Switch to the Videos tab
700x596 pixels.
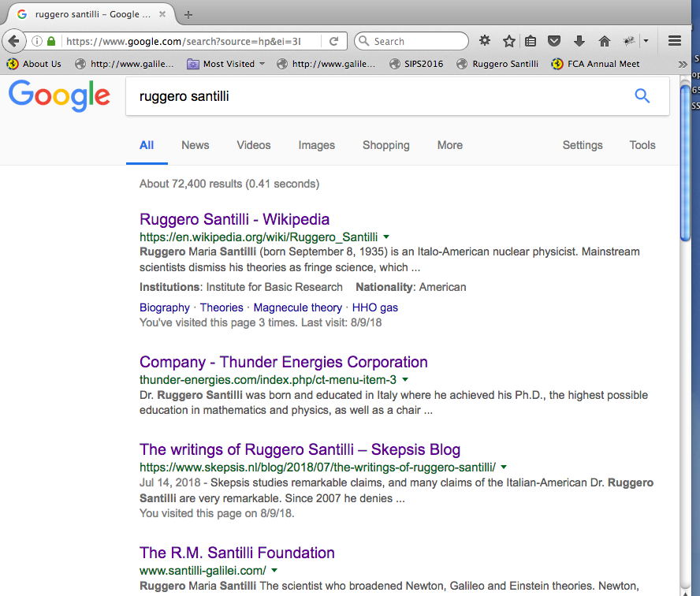click(254, 145)
